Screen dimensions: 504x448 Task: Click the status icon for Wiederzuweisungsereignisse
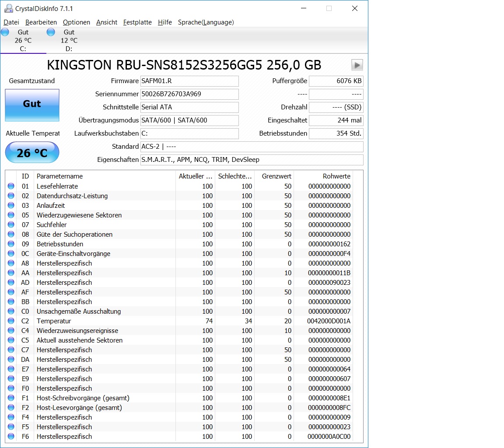tap(11, 330)
